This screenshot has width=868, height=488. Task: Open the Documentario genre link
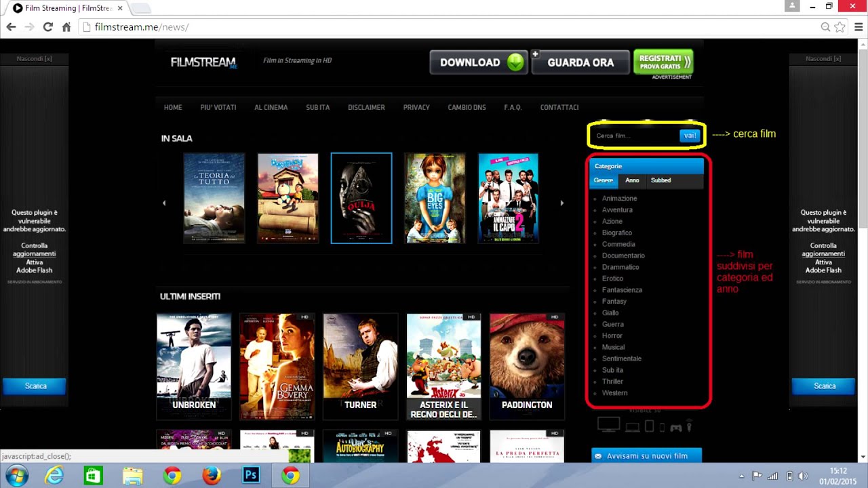click(x=623, y=256)
